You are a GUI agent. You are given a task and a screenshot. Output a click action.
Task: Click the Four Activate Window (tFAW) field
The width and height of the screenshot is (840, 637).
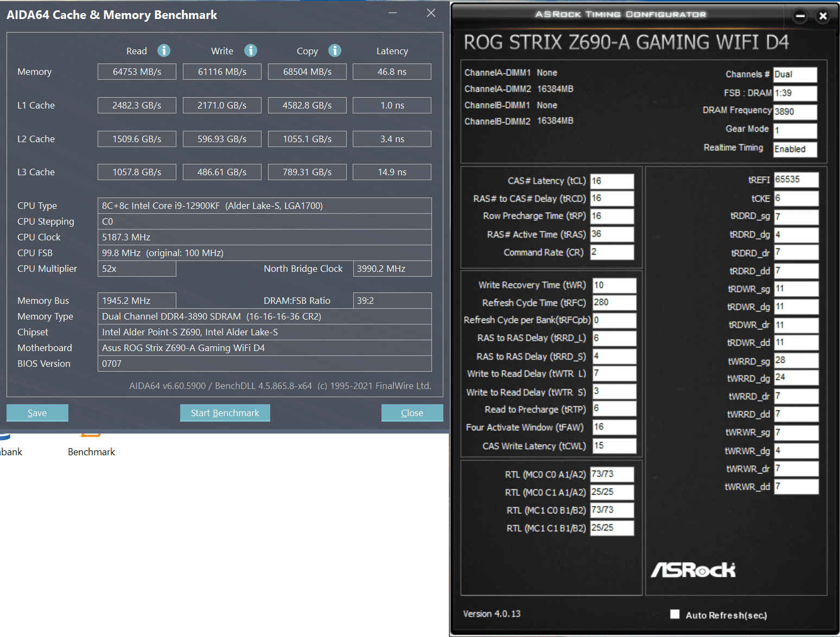614,427
